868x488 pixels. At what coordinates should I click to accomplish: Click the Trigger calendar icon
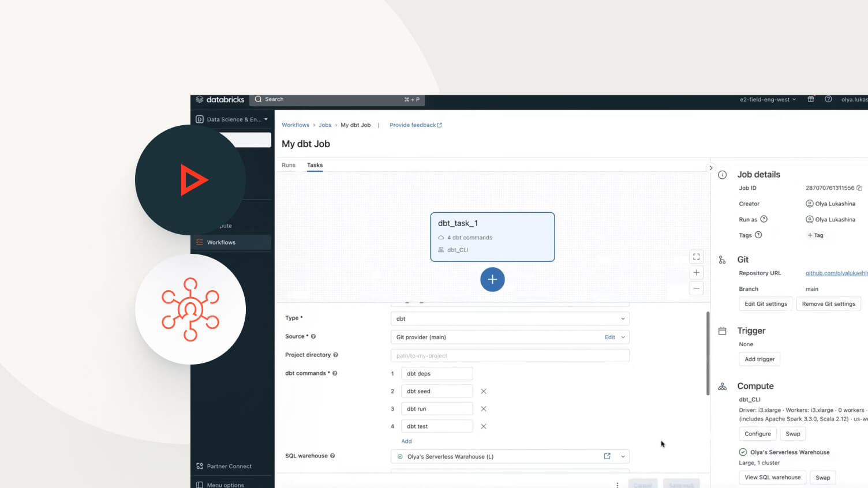[722, 331]
